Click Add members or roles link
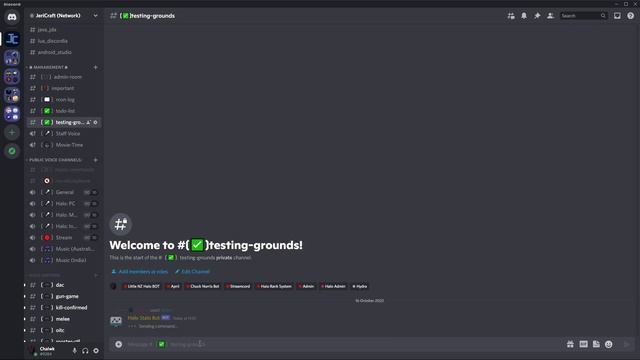 140,271
